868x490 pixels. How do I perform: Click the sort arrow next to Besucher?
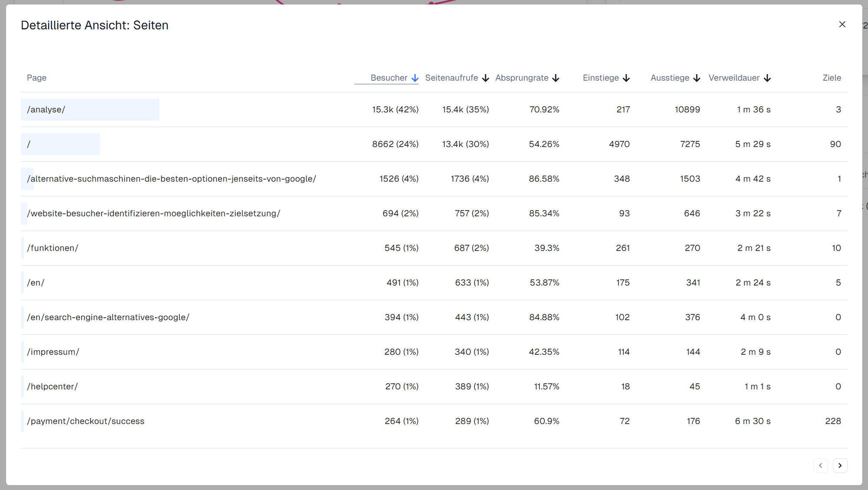(x=415, y=78)
